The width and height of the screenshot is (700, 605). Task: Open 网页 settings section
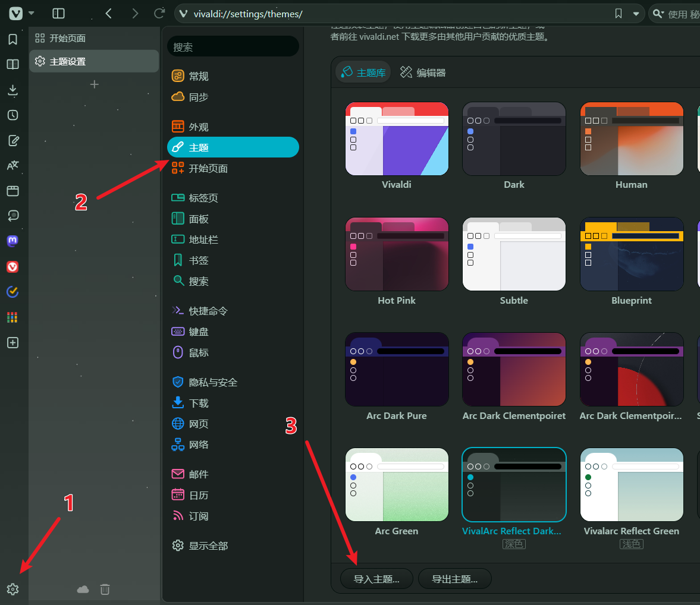pos(233,423)
